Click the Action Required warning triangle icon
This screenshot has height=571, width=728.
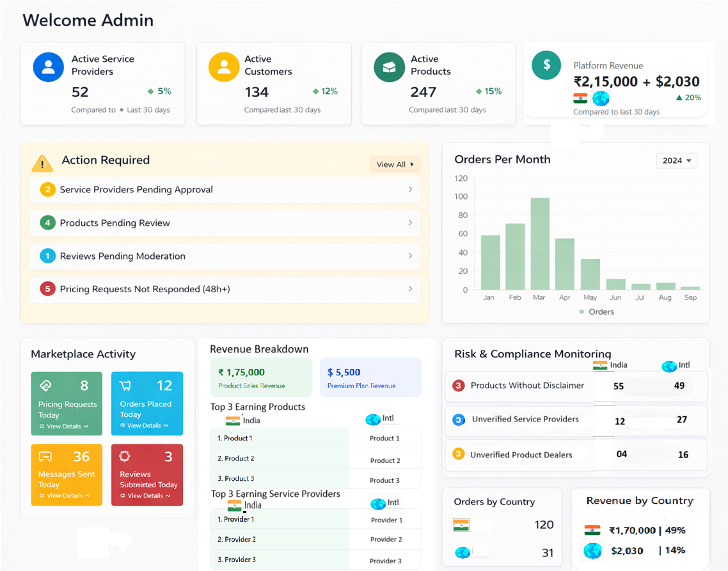[x=42, y=164]
